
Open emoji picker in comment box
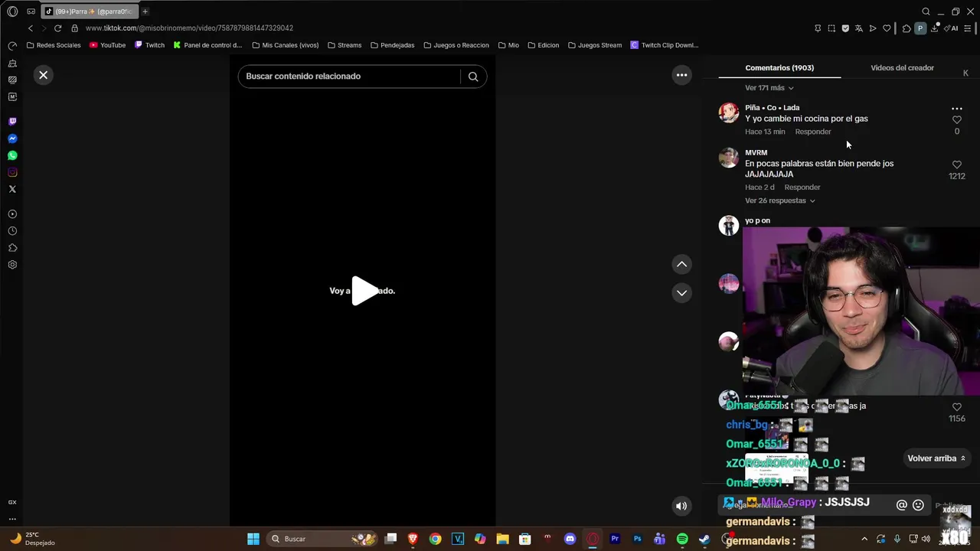pyautogui.click(x=918, y=505)
